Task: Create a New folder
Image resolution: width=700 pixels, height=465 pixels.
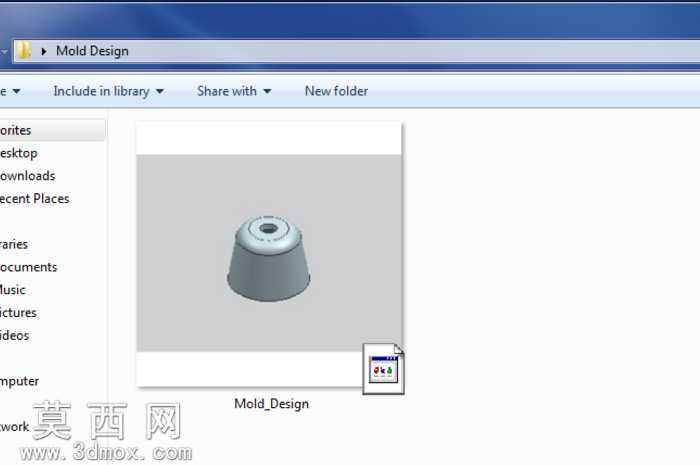Action: (x=336, y=91)
